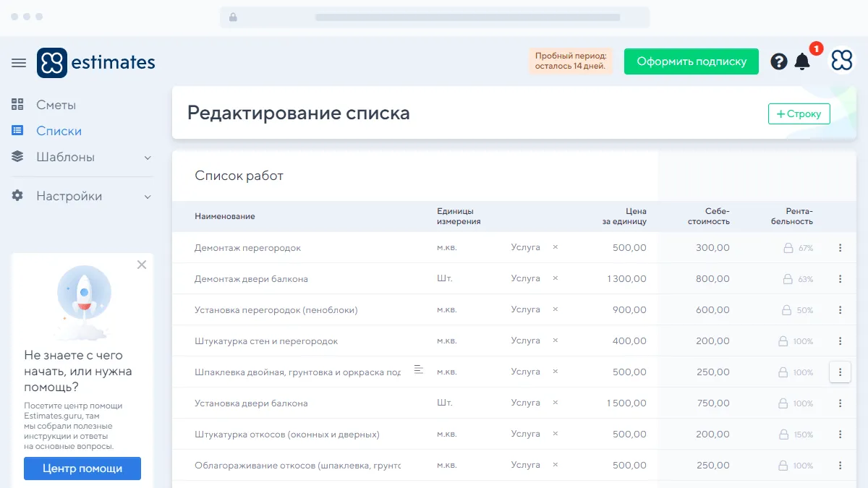Clear Услуга type in Демонтаж перегородок row
The height and width of the screenshot is (488, 868).
[556, 247]
